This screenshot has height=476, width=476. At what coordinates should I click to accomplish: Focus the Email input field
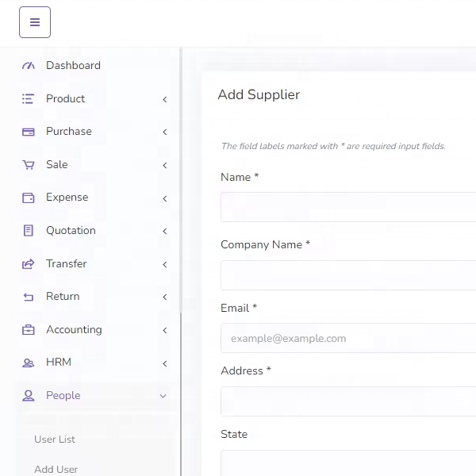click(348, 338)
